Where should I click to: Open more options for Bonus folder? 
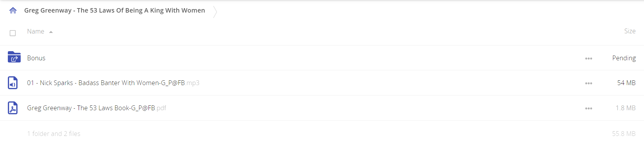click(x=589, y=58)
